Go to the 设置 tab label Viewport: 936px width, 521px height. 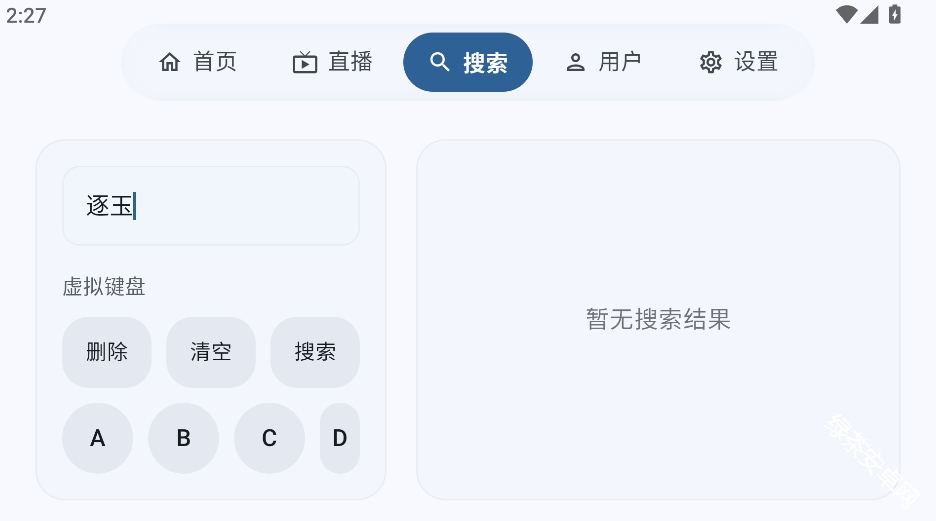pyautogui.click(x=756, y=61)
